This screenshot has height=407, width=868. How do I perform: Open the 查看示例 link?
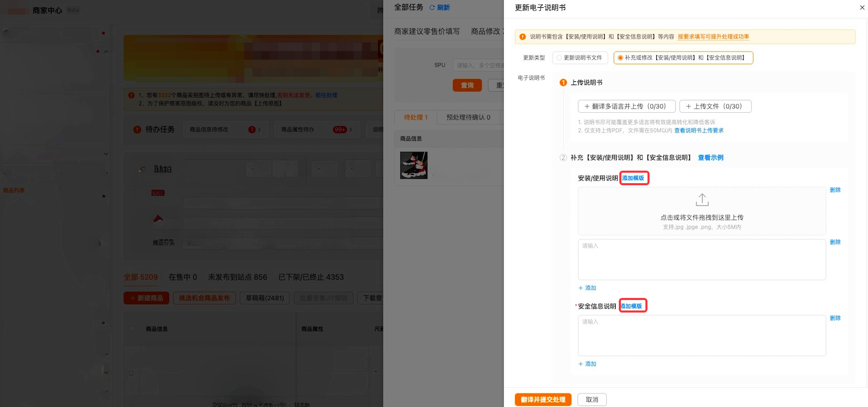click(710, 158)
